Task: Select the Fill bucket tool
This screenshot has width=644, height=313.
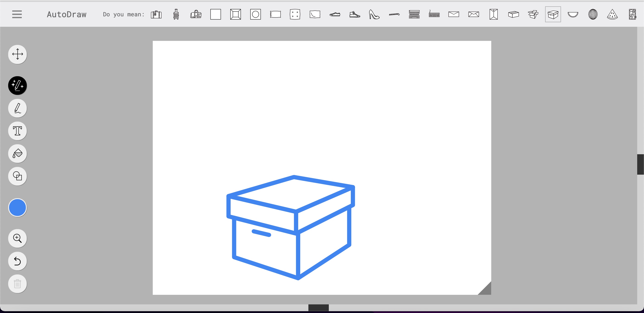Action: point(17,154)
